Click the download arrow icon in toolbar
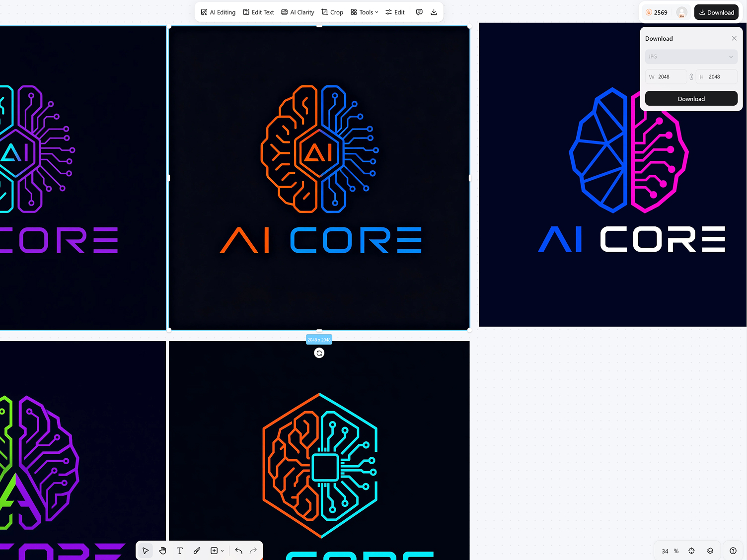 point(434,12)
